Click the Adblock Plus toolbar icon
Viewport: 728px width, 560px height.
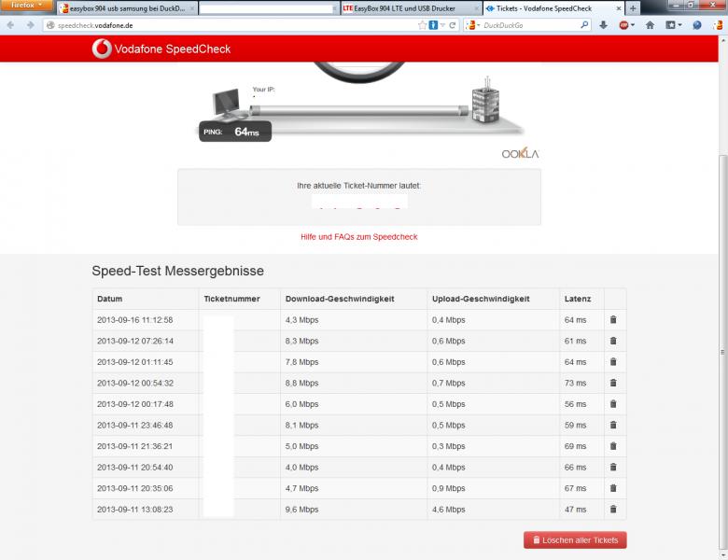tap(624, 25)
